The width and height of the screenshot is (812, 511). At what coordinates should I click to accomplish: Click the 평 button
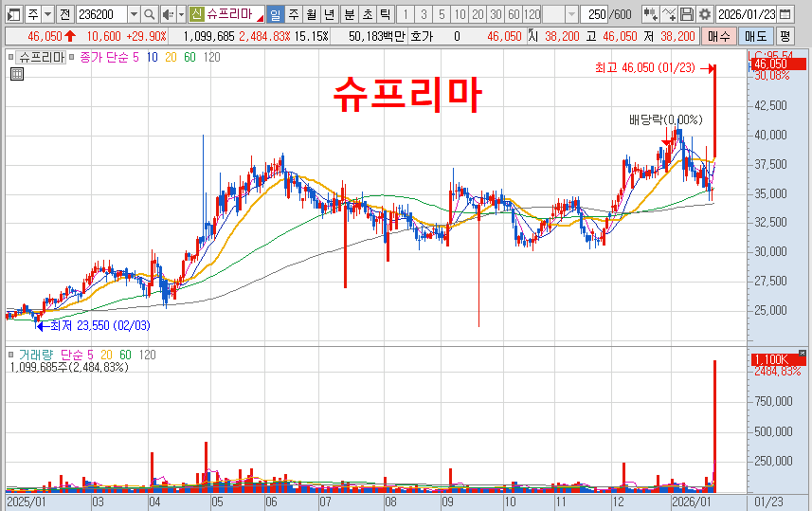coord(785,36)
